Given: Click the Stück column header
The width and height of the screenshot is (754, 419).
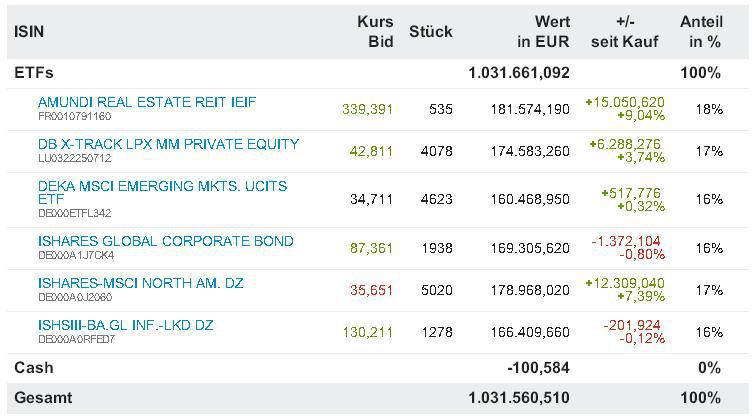Looking at the screenshot, I should [x=430, y=31].
